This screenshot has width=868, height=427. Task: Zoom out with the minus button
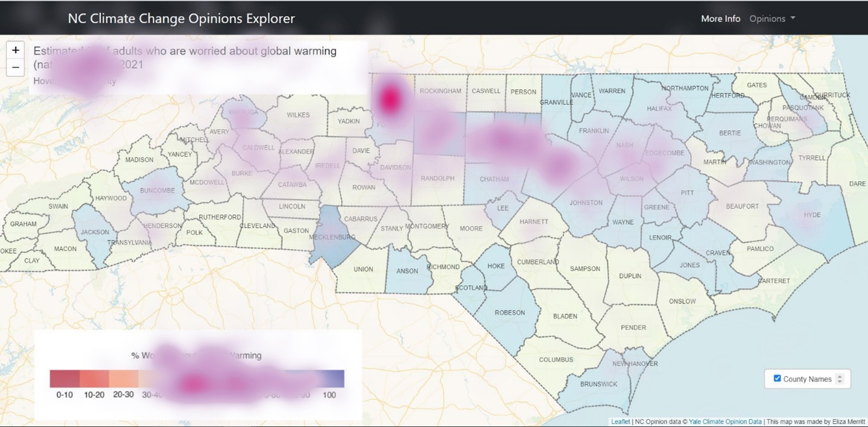[16, 67]
